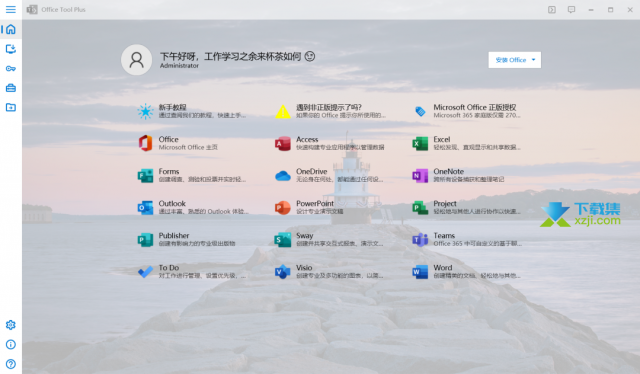Click the To Do checkmark icon

[x=145, y=272]
